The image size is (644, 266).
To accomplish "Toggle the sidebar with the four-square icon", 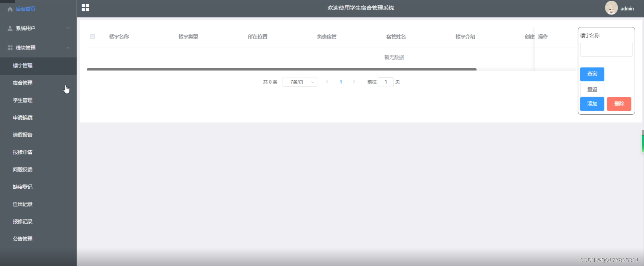I will [85, 7].
